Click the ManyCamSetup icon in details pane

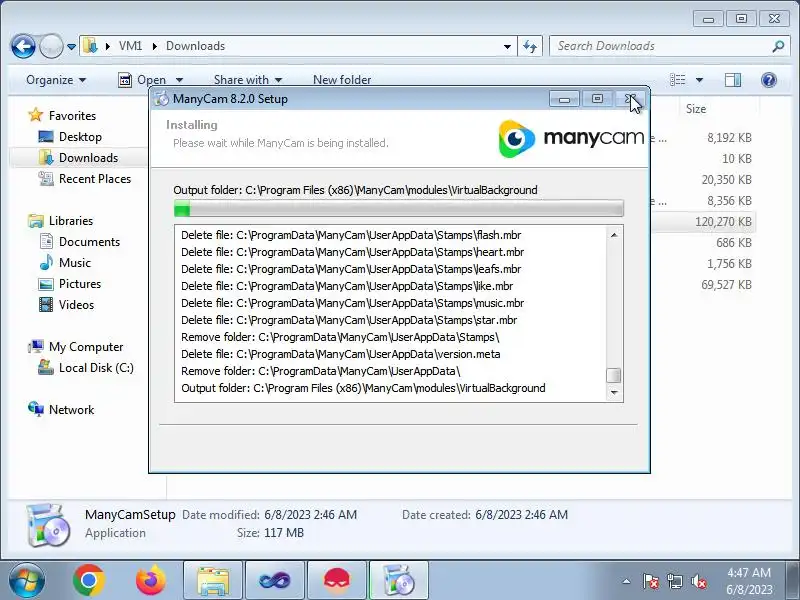click(x=48, y=524)
